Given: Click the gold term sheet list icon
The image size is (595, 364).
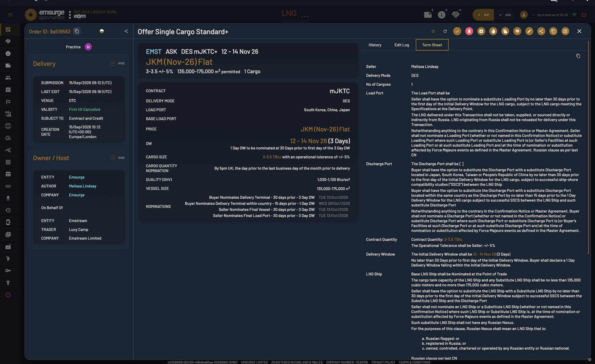Looking at the screenshot, I should click(565, 31).
